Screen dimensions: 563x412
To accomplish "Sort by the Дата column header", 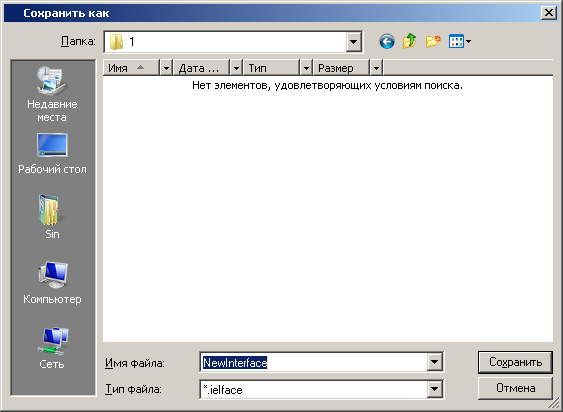I will [x=201, y=68].
